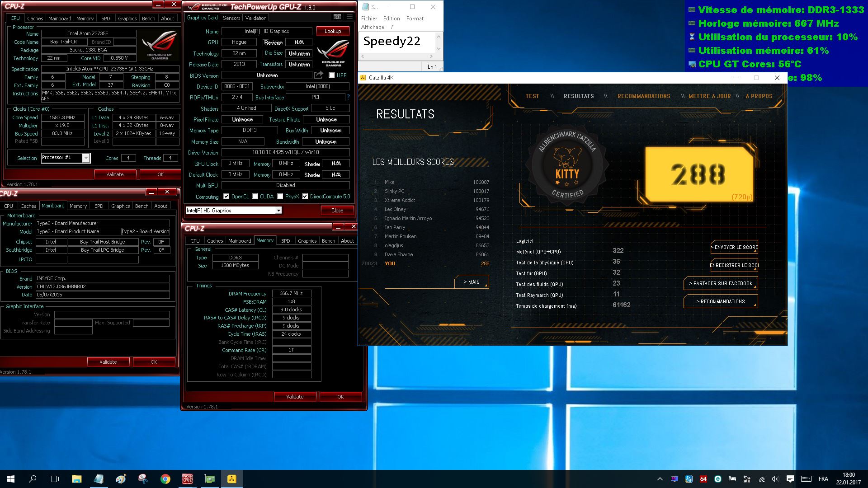868x488 pixels.
Task: Click the volume speaker tray icon
Action: click(776, 479)
